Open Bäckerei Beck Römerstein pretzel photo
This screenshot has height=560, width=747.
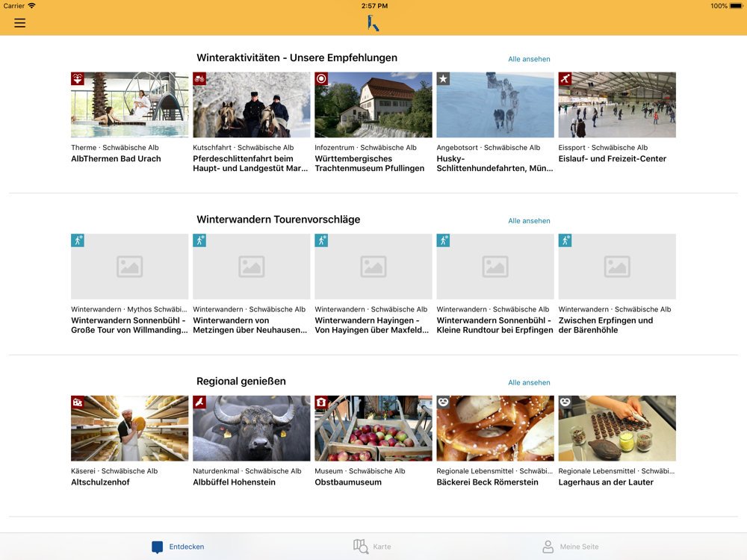[495, 429]
